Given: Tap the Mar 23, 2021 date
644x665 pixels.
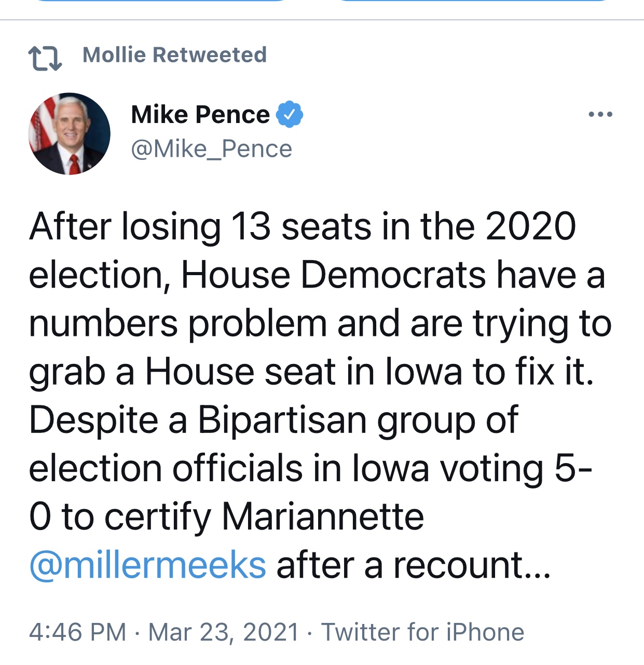Looking at the screenshot, I should pyautogui.click(x=224, y=632).
